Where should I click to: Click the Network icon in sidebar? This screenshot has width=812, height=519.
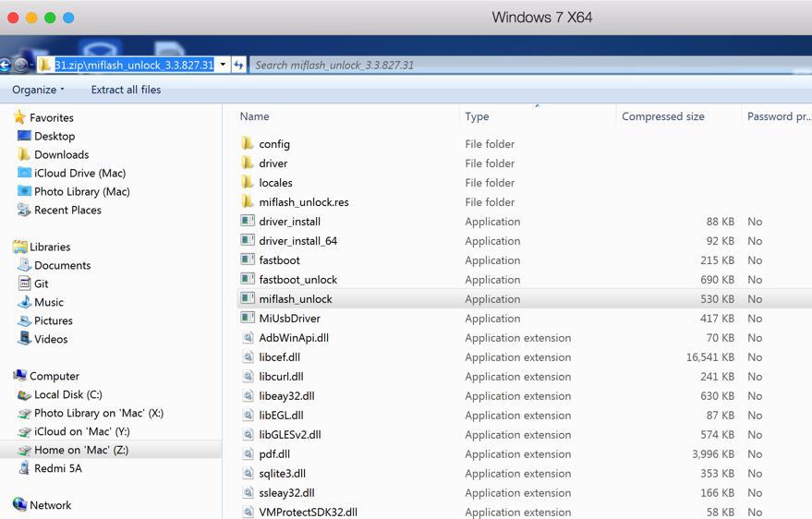coord(19,505)
